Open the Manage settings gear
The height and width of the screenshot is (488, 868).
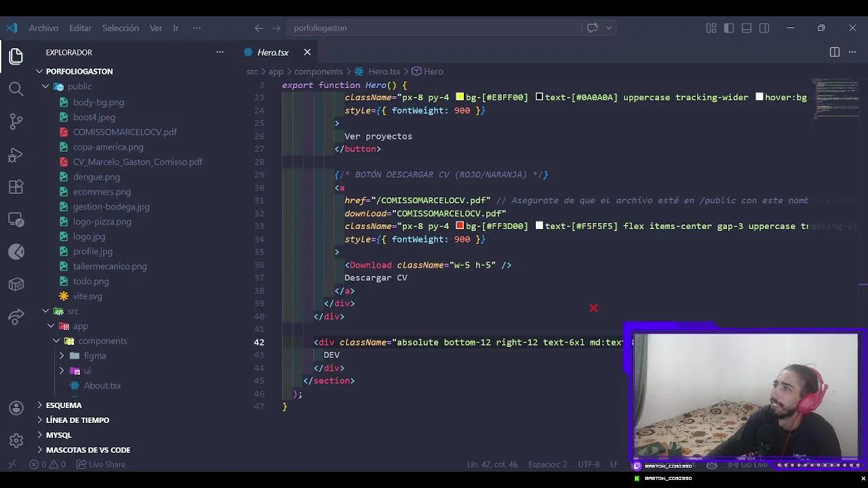[x=16, y=441]
